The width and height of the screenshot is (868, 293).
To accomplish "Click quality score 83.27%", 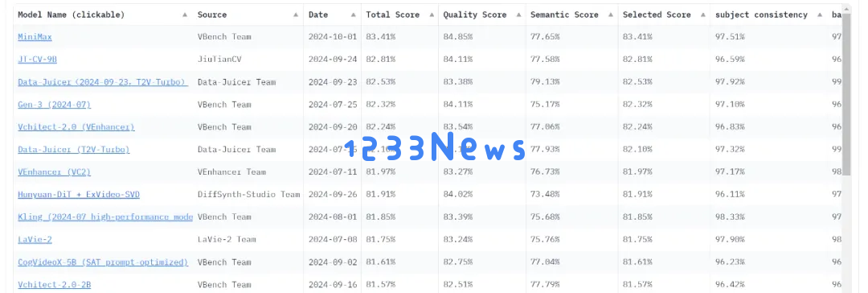I will pyautogui.click(x=458, y=172).
